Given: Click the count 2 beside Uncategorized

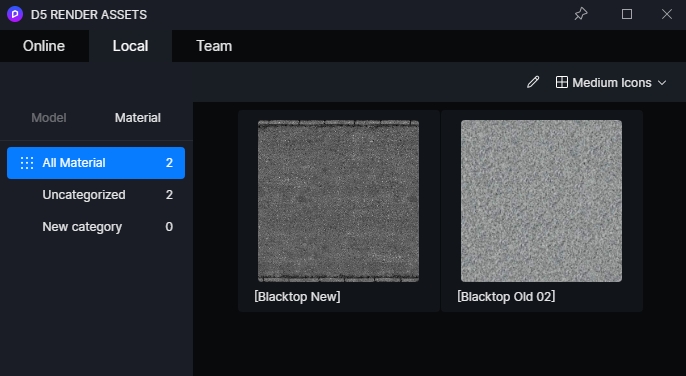Looking at the screenshot, I should click(169, 195).
